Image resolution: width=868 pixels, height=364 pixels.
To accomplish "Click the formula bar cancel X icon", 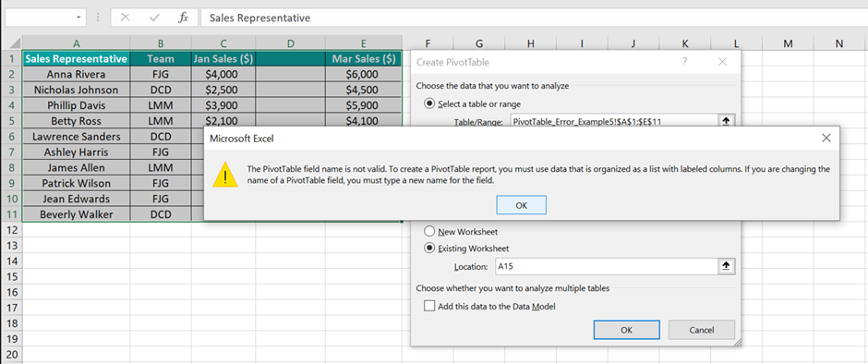I will click(x=125, y=18).
